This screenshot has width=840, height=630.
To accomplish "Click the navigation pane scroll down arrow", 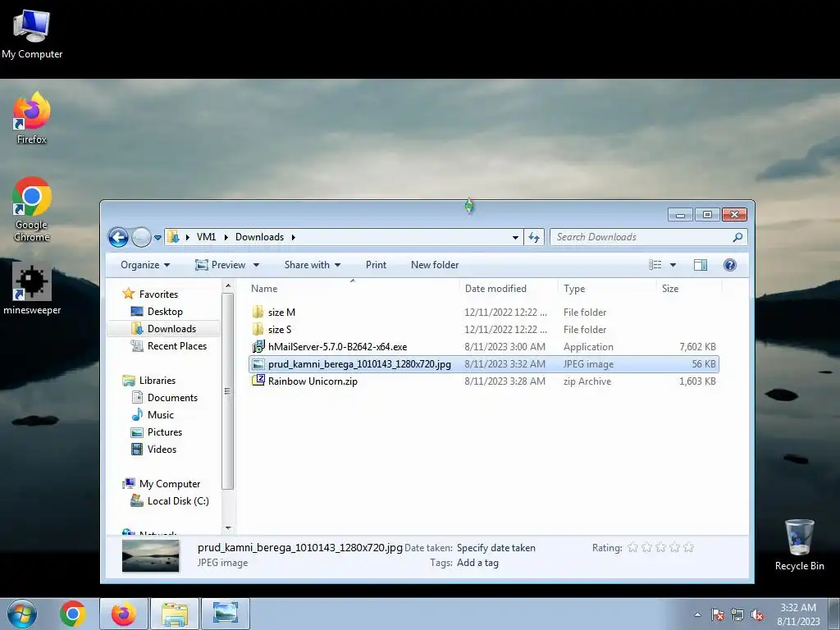I will click(x=228, y=528).
